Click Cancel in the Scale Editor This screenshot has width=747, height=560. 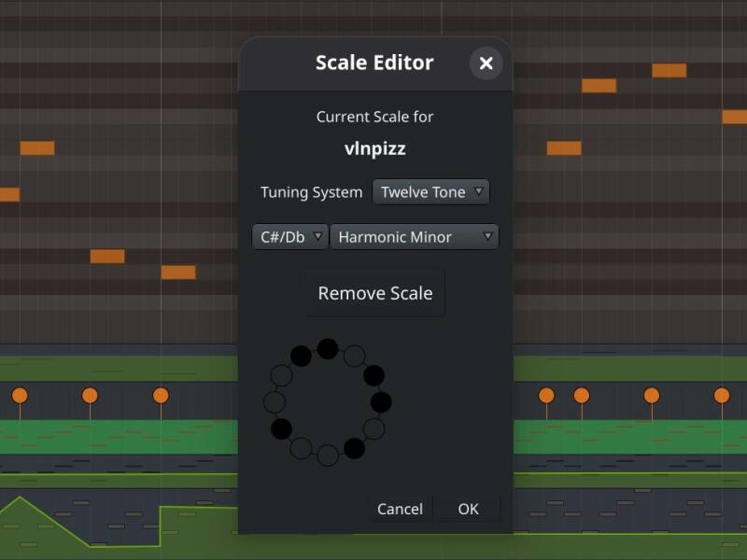point(400,509)
